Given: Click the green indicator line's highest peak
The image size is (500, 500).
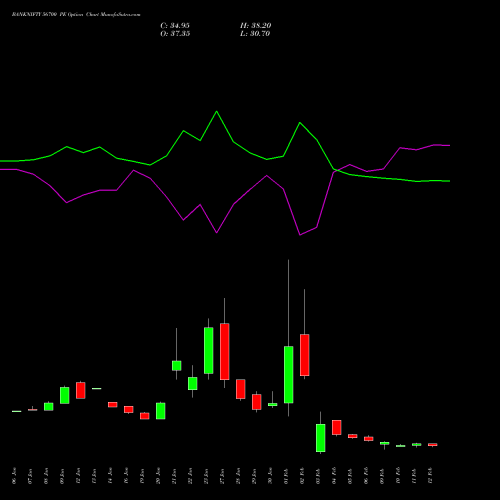Looking at the screenshot, I should tap(217, 111).
